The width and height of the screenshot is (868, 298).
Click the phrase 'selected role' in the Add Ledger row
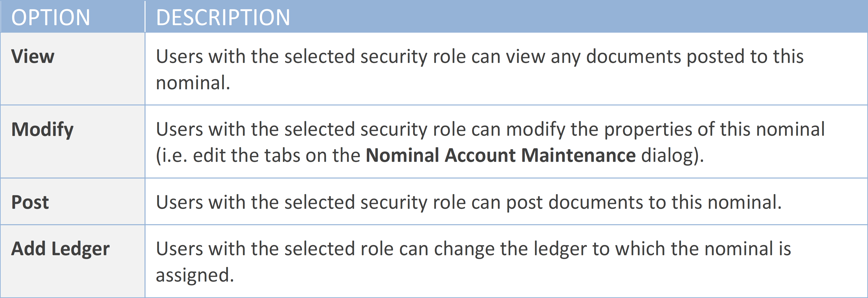pyautogui.click(x=339, y=249)
